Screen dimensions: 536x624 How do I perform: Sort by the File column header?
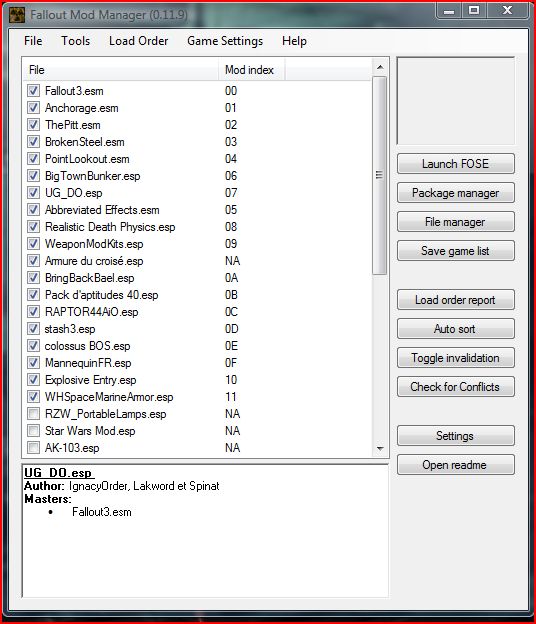coord(121,70)
